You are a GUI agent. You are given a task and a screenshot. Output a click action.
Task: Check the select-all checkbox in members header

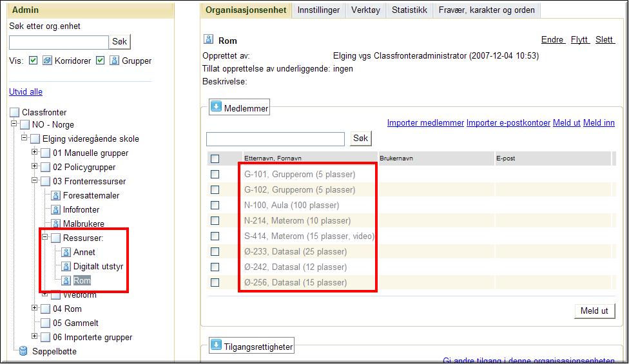point(215,158)
